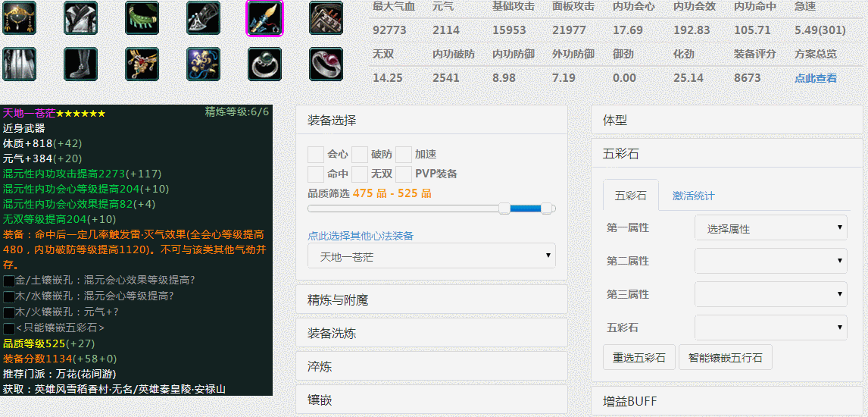The height and width of the screenshot is (417, 868).
Task: Expand the 淬炼 panel
Action: [x=432, y=366]
